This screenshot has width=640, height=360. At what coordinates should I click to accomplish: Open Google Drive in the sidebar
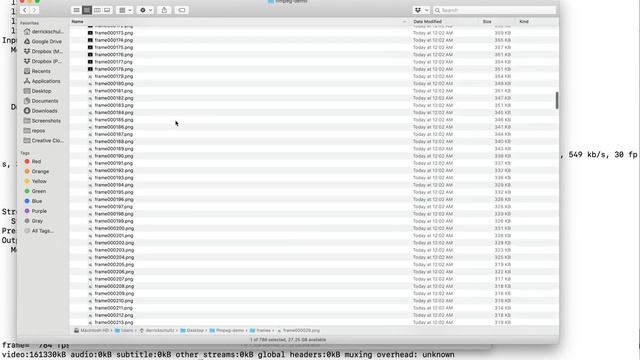(x=43, y=41)
